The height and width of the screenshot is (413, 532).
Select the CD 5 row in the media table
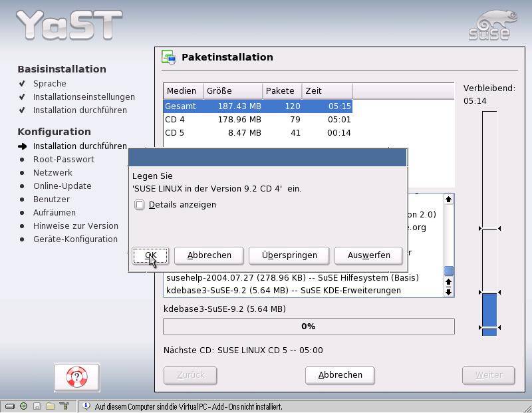[x=258, y=133]
